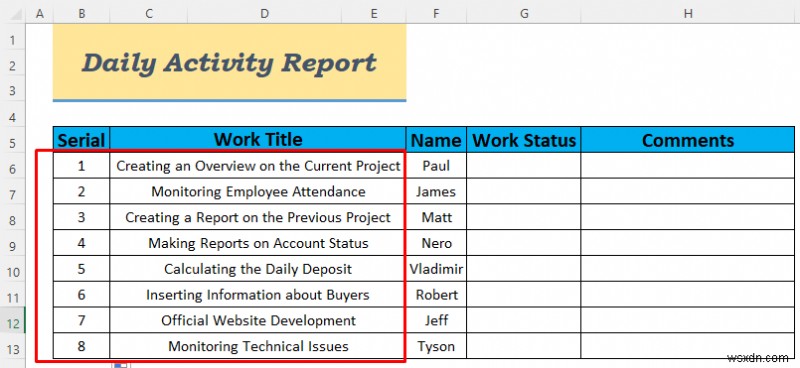Viewport: 800px width, 368px height.
Task: Select 'Inserting Information about Buyers' cell
Action: coord(258,295)
